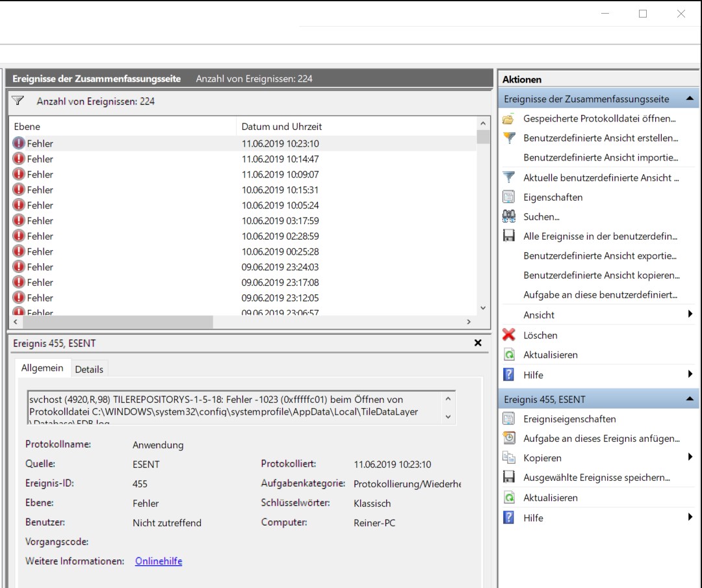Click the upper Aktualisieren refresh icon
Viewport: 702px width, 588px height.
coord(509,355)
